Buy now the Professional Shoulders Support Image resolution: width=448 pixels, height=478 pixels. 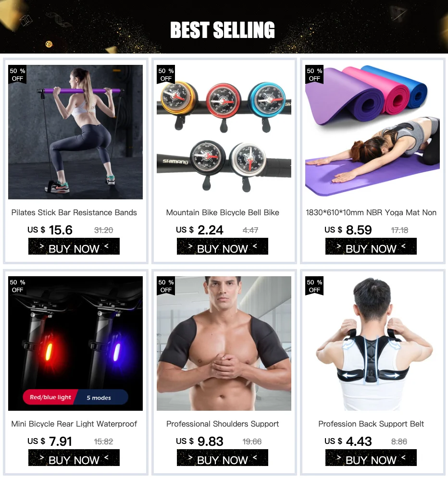pyautogui.click(x=223, y=457)
